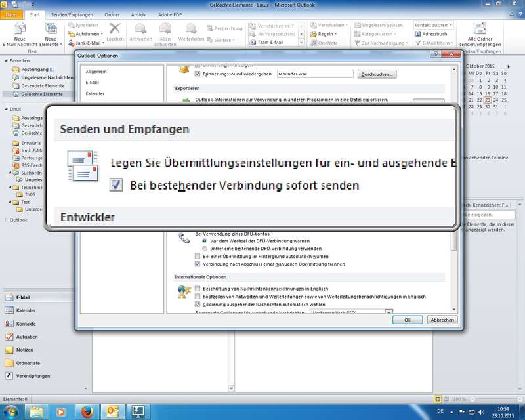The height and width of the screenshot is (420, 525).
Task: Select Team-E-Mail quick step
Action: coord(267,42)
